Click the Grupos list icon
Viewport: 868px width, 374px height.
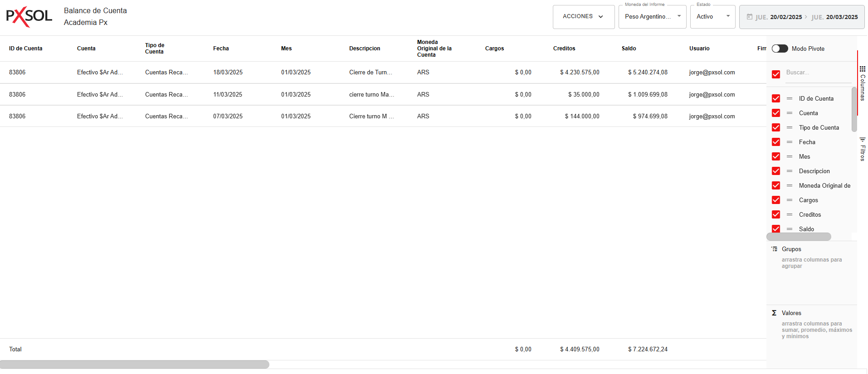click(x=775, y=249)
